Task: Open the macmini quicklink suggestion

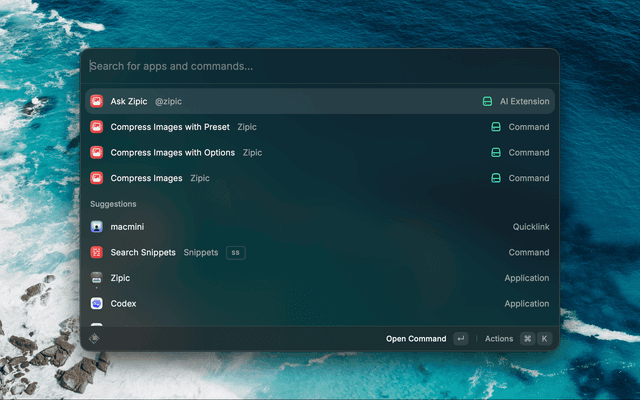Action: (320, 227)
